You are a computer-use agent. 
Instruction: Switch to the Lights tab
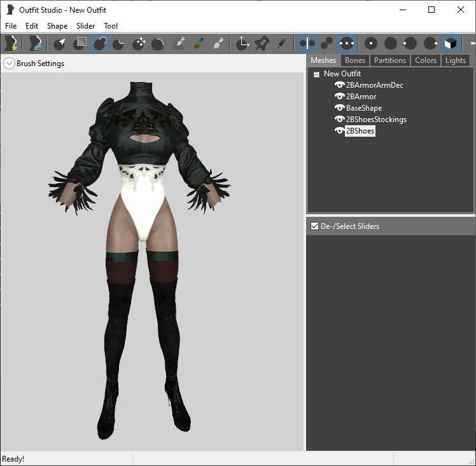(456, 60)
